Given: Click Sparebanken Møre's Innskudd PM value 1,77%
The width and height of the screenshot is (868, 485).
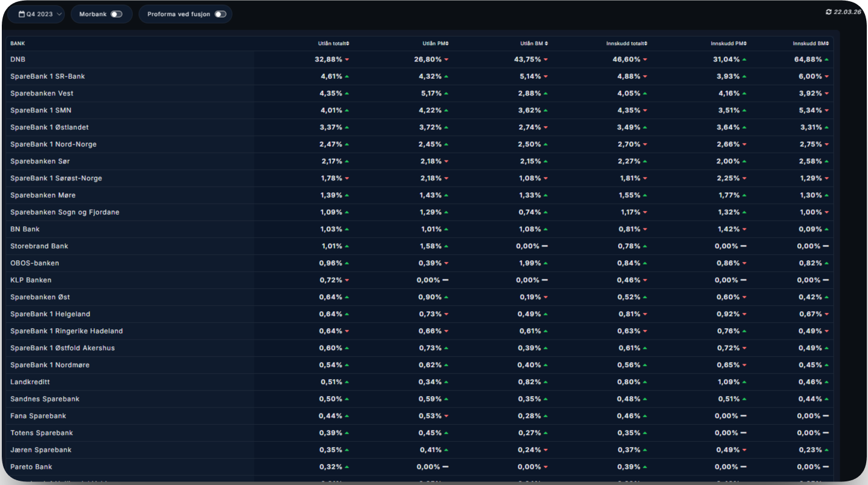Looking at the screenshot, I should 729,195.
